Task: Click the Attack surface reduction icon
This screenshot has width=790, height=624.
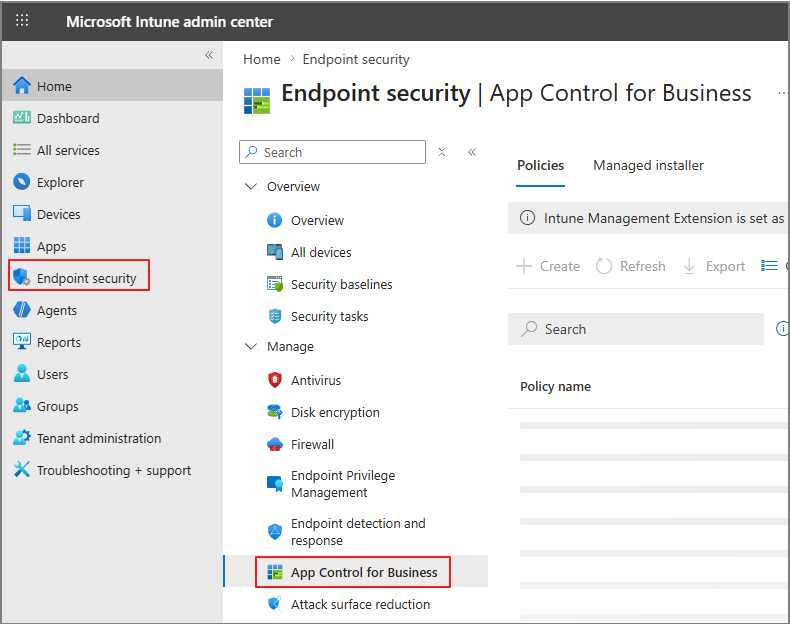Action: tap(275, 604)
